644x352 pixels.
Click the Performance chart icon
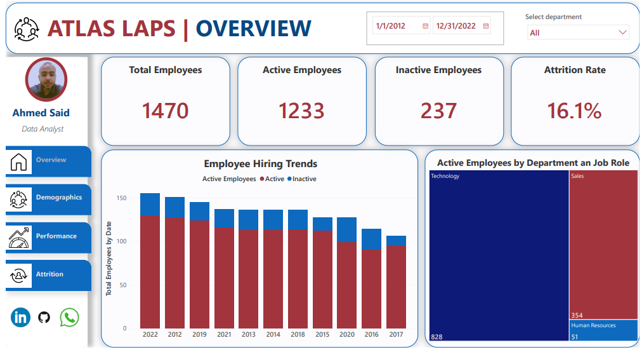[18, 237]
